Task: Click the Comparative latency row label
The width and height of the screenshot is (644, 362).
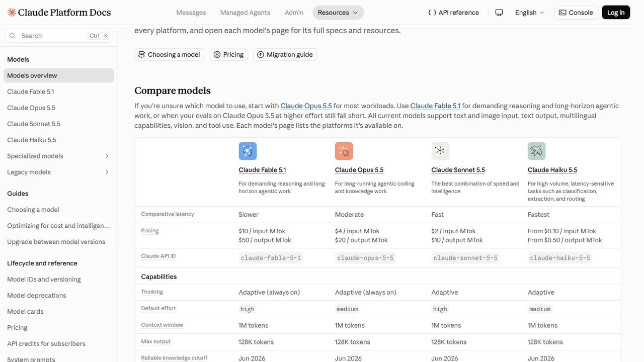Action: click(x=168, y=214)
